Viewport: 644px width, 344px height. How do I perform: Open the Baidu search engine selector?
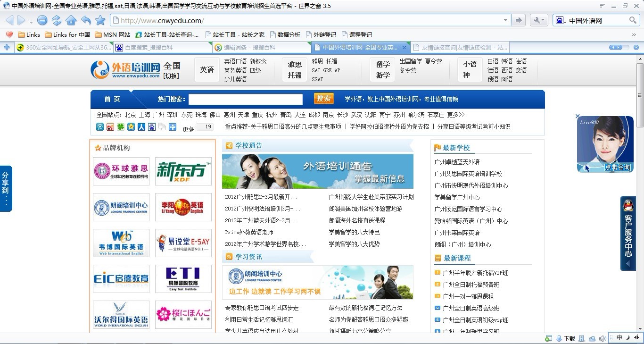(x=560, y=20)
